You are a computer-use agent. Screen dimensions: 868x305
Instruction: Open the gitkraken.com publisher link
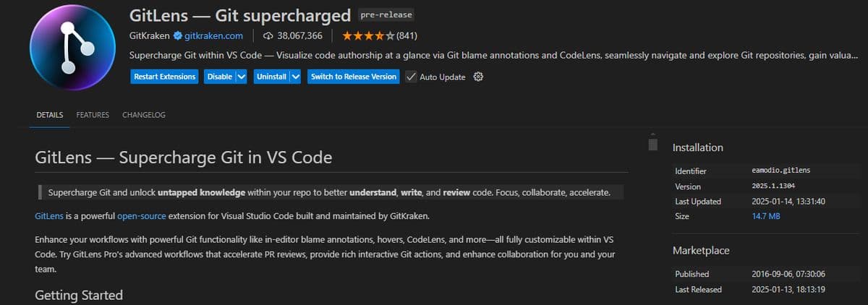213,35
